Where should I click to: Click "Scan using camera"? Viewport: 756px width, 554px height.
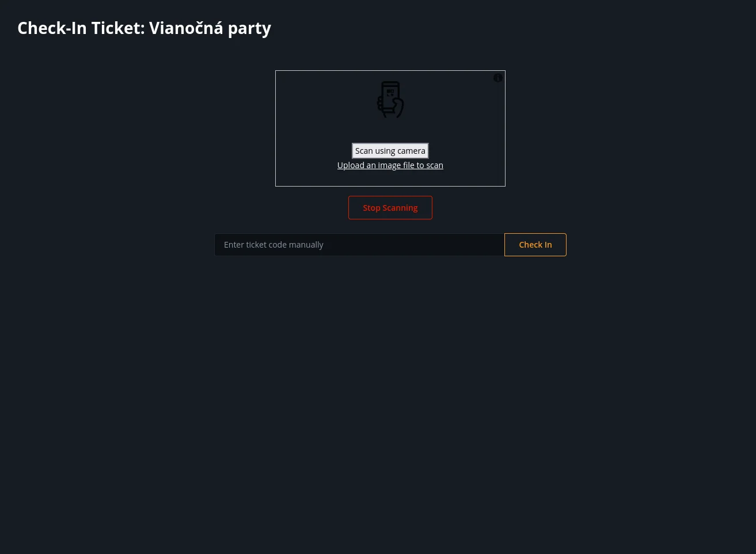pyautogui.click(x=390, y=151)
